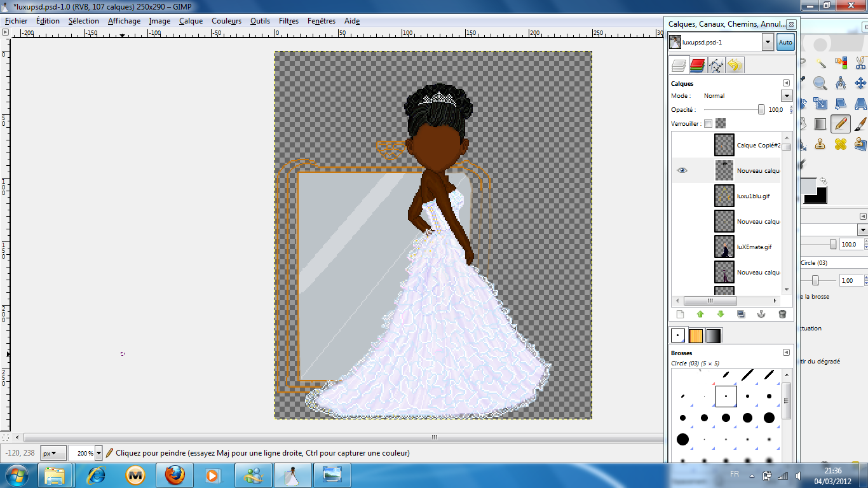Select the Move tool
The image size is (868, 488).
[x=861, y=83]
